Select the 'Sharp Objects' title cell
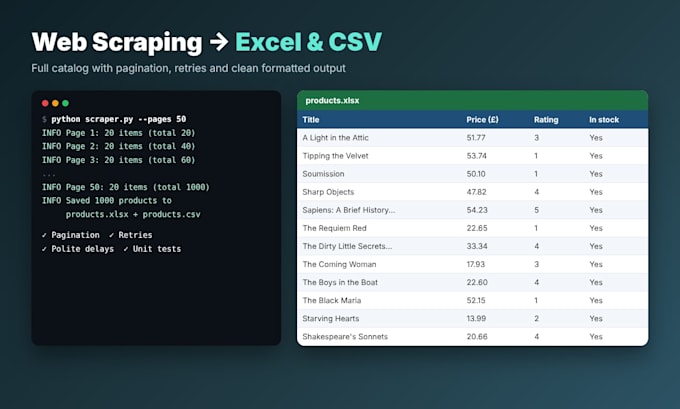The image size is (680, 409). pyautogui.click(x=328, y=192)
